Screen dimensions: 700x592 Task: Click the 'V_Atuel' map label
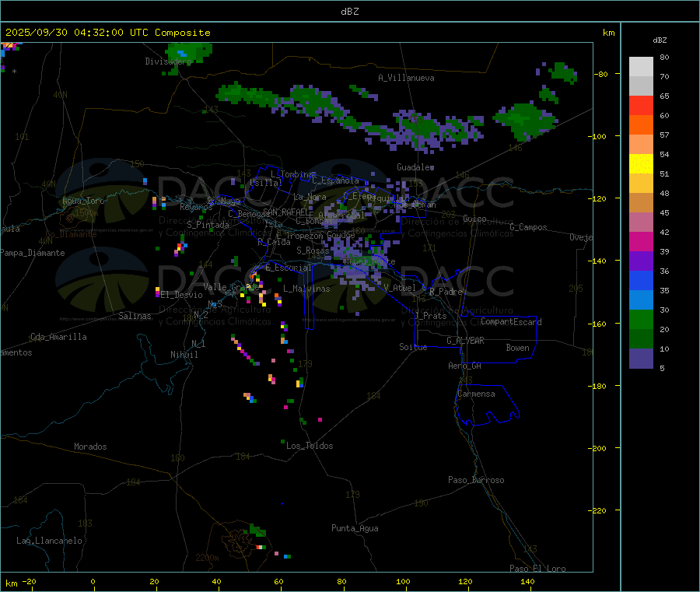click(400, 288)
